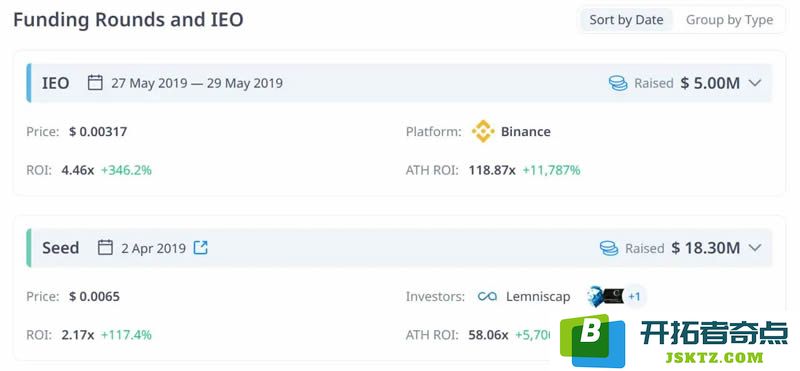Screen dimensions: 800x371
Task: Click the IEO raised coins icon
Action: [618, 83]
